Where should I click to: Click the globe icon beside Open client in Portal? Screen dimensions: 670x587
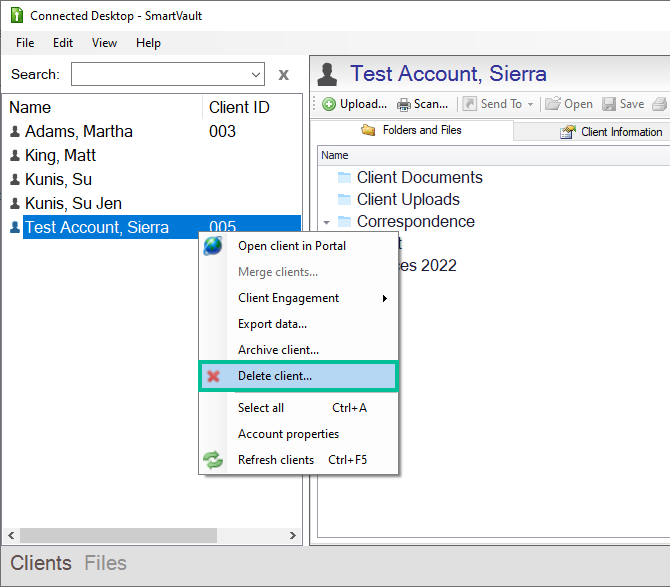coord(213,246)
